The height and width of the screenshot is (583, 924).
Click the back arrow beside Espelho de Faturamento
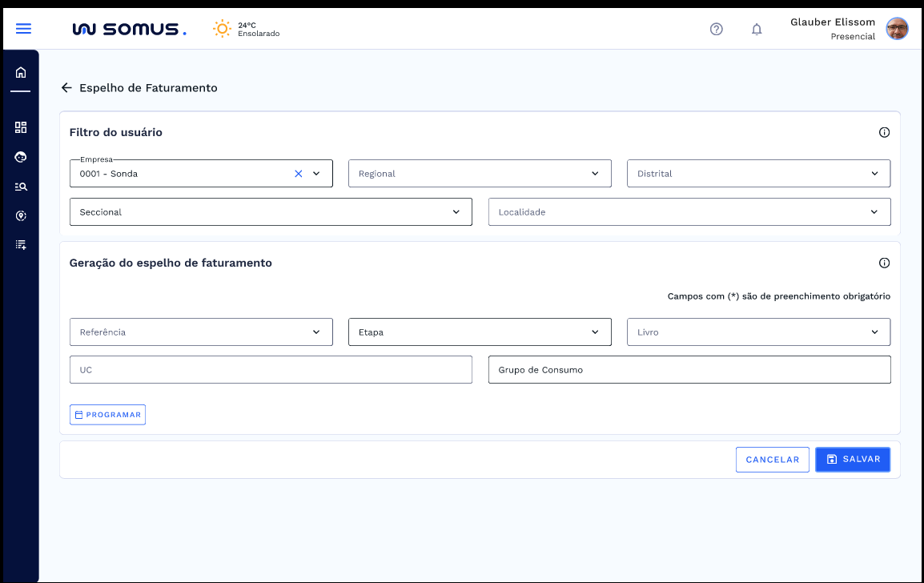click(66, 88)
